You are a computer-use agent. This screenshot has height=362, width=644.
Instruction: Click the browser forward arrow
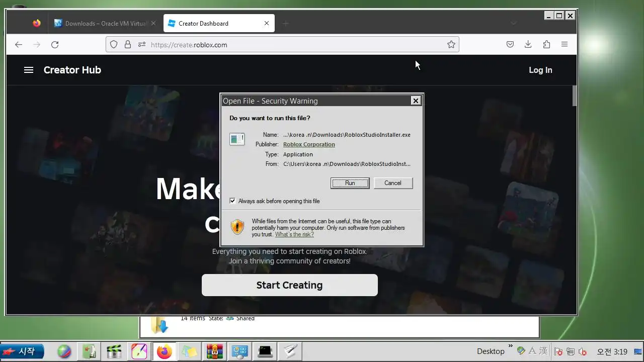pyautogui.click(x=37, y=45)
